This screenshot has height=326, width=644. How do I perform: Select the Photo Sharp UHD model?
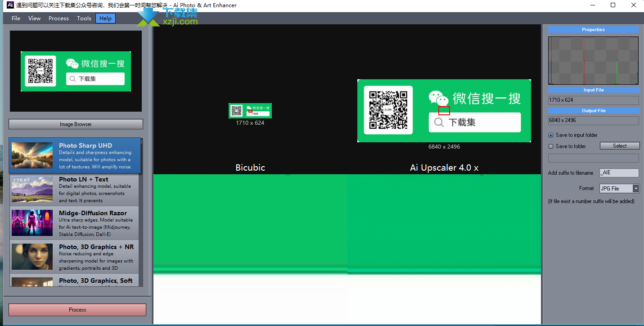[x=75, y=156]
